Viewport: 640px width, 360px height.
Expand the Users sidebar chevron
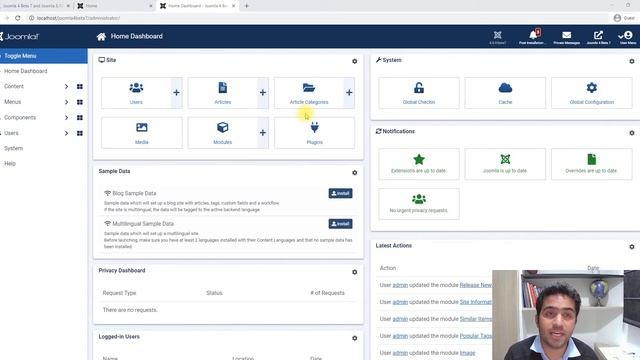tap(66, 133)
